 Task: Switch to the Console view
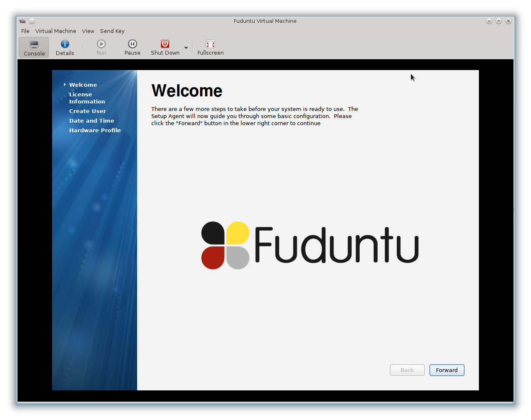pos(34,48)
